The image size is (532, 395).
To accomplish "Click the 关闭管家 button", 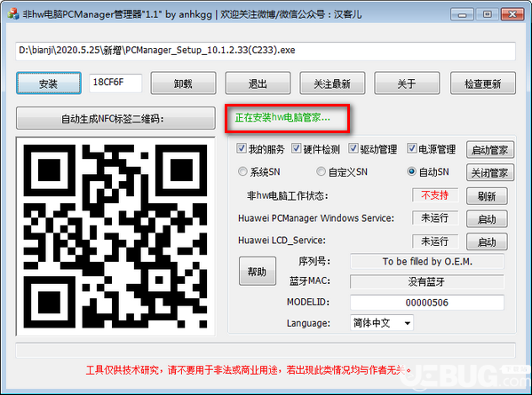I will 490,172.
